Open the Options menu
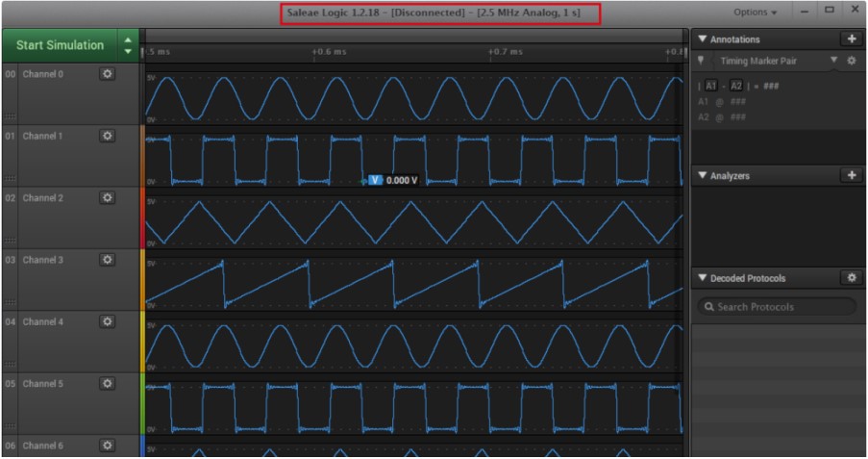The width and height of the screenshot is (868, 459). (756, 13)
